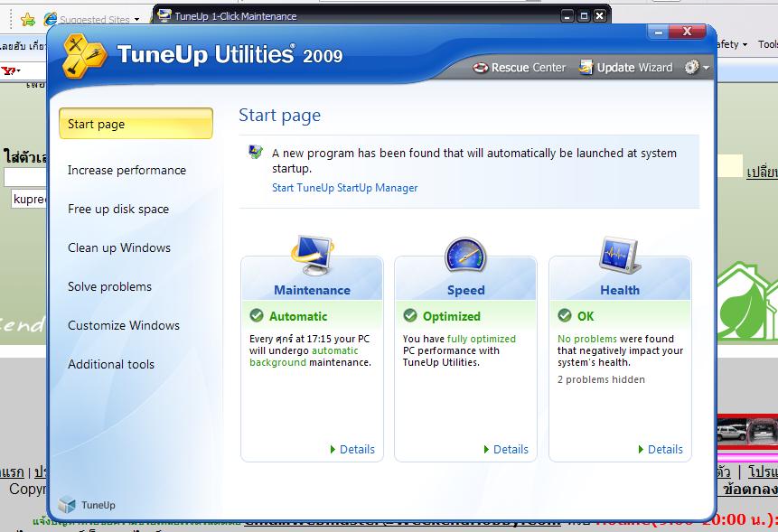Viewport: 778px width, 532px height.
Task: Click the Speed gauge icon
Action: click(465, 257)
